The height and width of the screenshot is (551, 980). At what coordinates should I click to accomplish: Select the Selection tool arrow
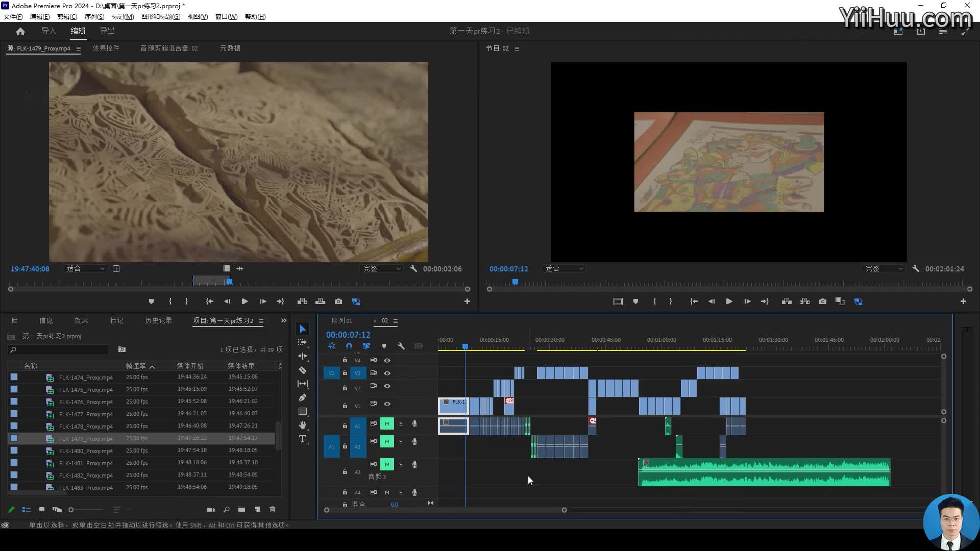303,329
